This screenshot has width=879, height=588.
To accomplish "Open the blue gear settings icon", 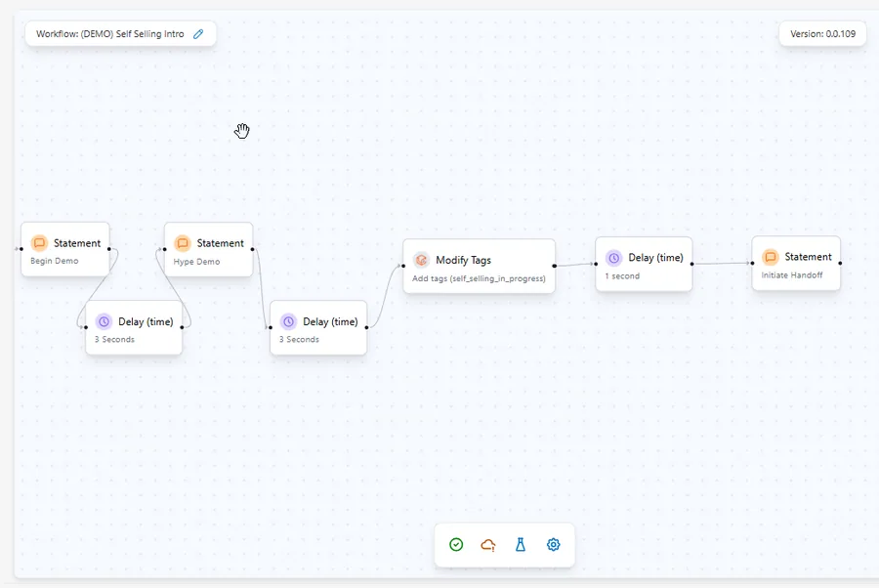I will click(x=554, y=544).
